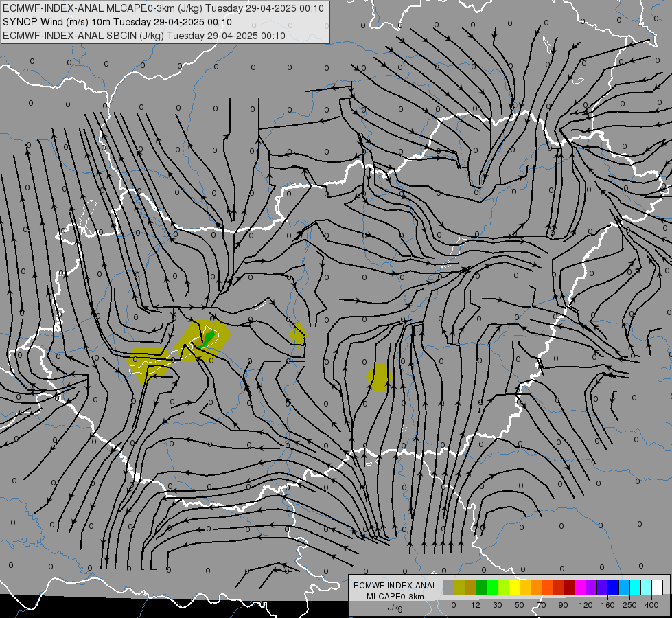Click the '160' legend tick value
The height and width of the screenshot is (618, 672).
point(607,605)
